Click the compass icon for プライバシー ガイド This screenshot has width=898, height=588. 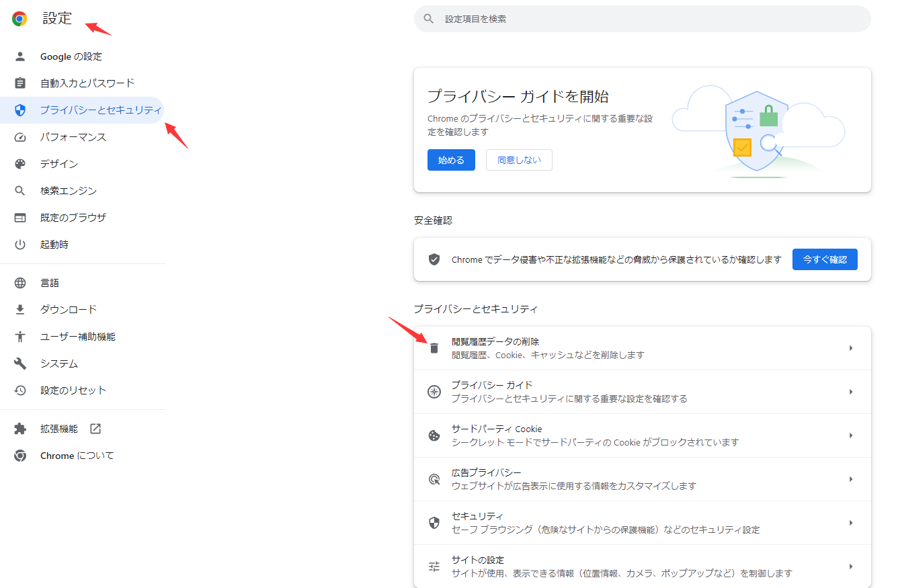pos(434,392)
